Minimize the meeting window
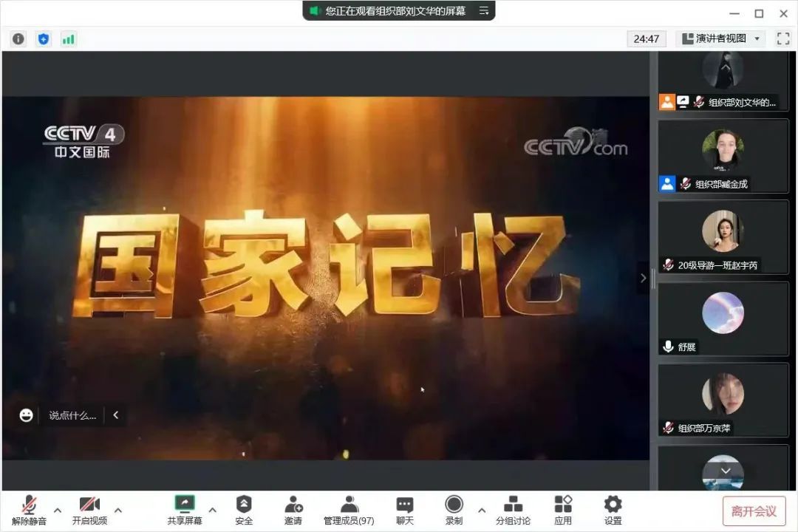This screenshot has width=798, height=532. click(x=734, y=13)
